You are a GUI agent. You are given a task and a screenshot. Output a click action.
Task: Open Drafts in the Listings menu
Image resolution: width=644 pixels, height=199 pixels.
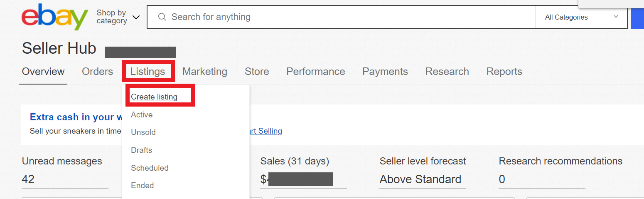[x=142, y=150]
